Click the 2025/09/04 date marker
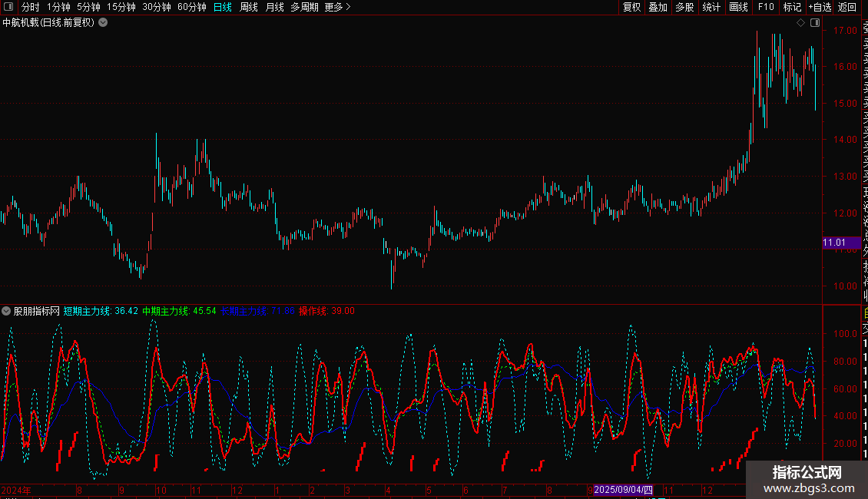868x499 pixels. pos(623,490)
